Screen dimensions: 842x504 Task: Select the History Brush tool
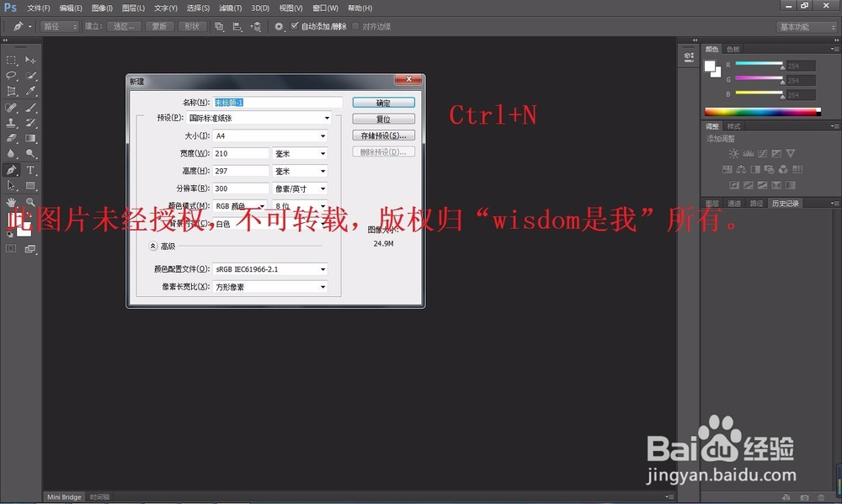(30, 123)
